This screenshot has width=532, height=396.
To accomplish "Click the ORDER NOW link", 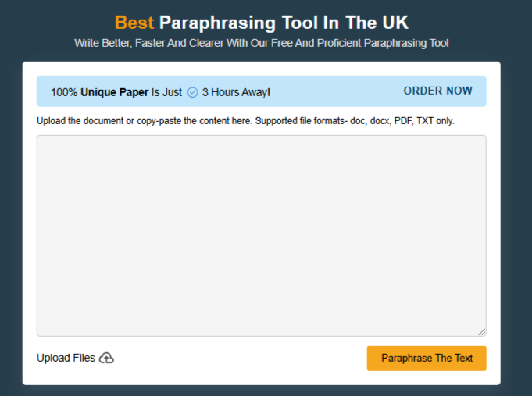I will pos(437,91).
